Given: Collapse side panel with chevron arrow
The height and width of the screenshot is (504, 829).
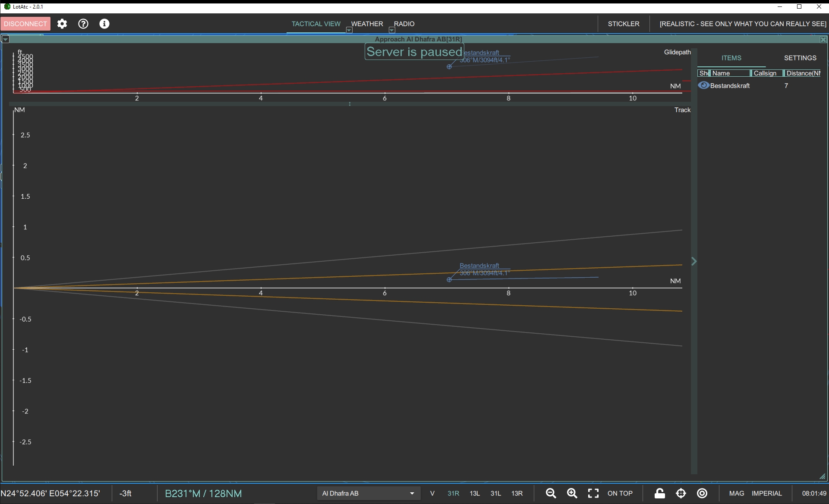Looking at the screenshot, I should [694, 261].
